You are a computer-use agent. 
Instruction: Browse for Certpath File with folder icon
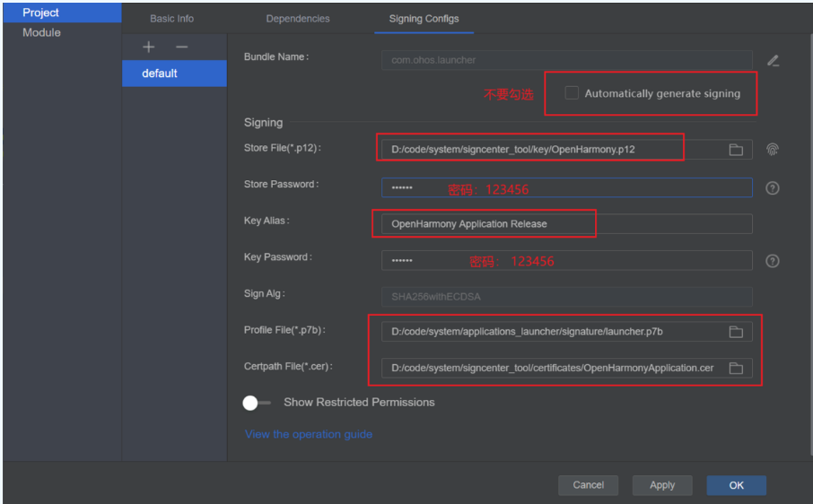(736, 369)
